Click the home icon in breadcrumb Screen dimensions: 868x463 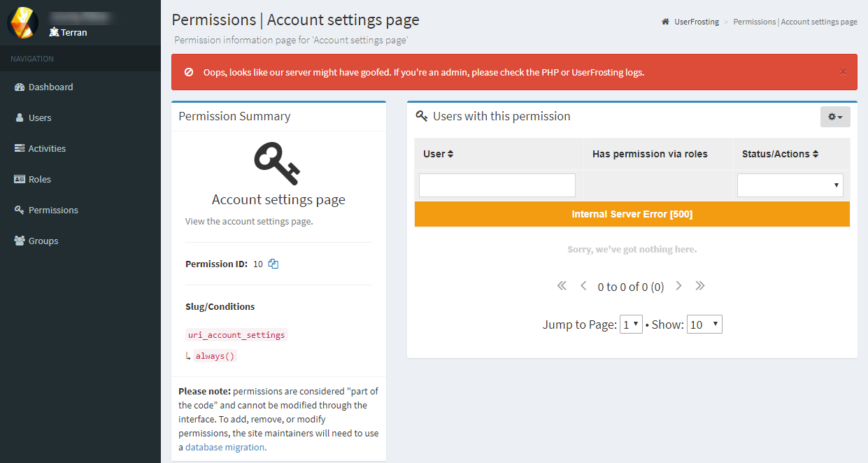(x=665, y=22)
